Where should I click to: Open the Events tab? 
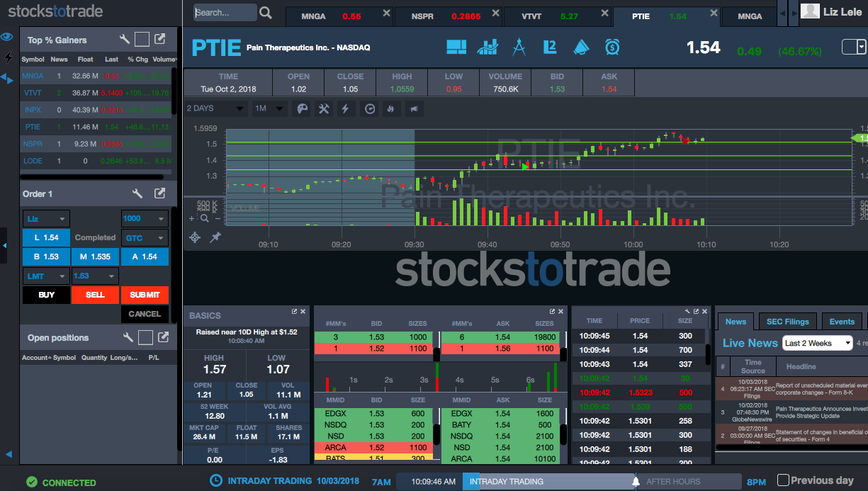tap(842, 321)
